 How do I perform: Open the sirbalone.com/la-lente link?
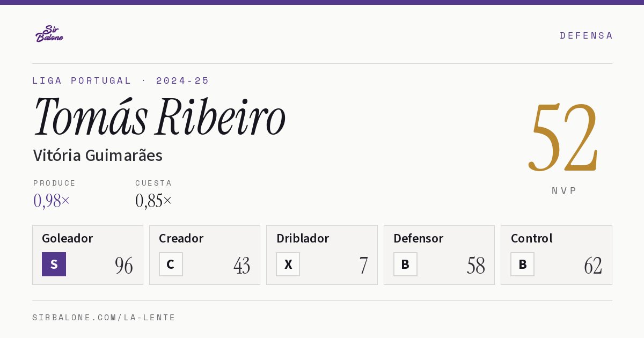pyautogui.click(x=104, y=318)
